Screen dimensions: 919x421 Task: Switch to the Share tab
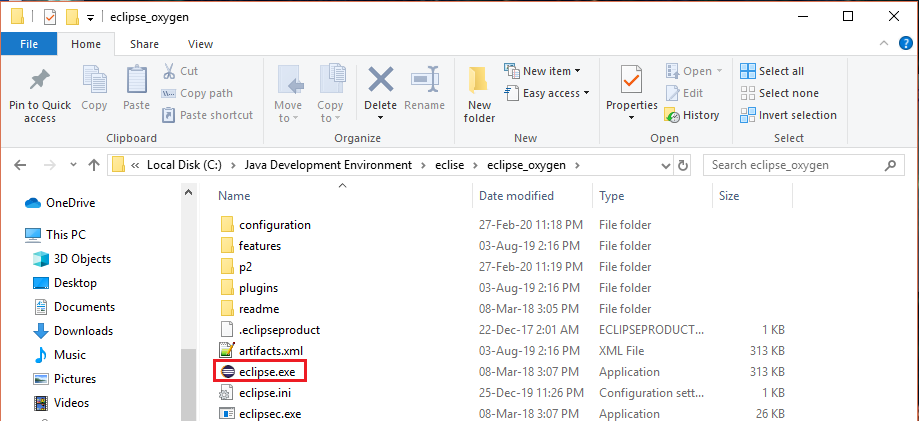[144, 44]
